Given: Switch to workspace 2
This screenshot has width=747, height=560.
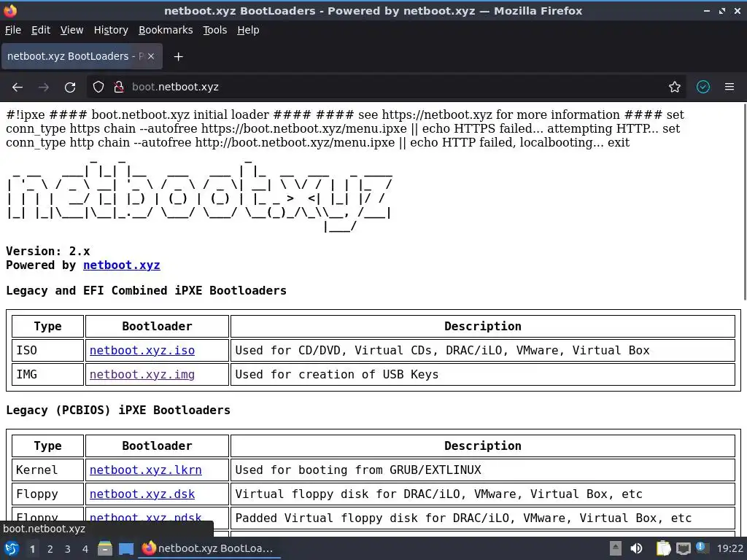Looking at the screenshot, I should tap(50, 549).
